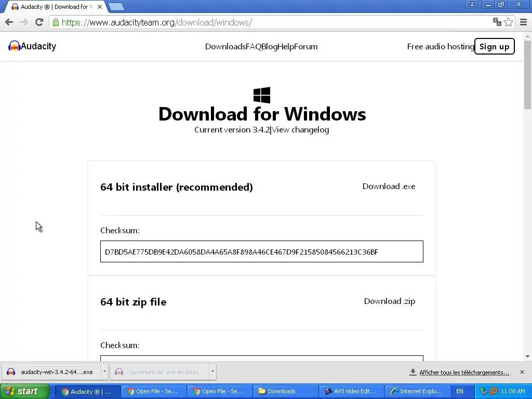Switch to Audacity Chrome taskbar button
The width and height of the screenshot is (532, 399).
[87, 392]
